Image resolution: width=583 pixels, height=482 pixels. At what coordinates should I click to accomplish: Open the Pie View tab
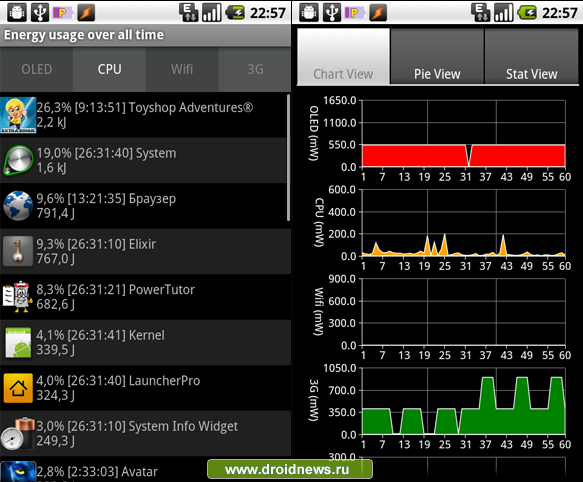[x=437, y=56]
